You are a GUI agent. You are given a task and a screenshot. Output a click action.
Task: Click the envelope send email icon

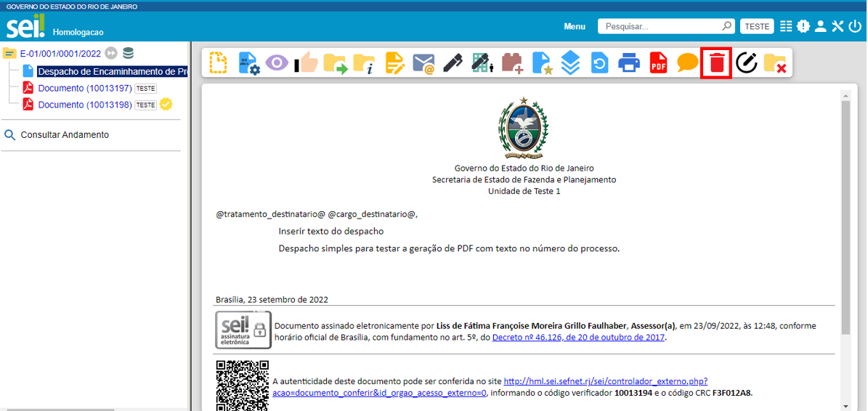pos(423,63)
